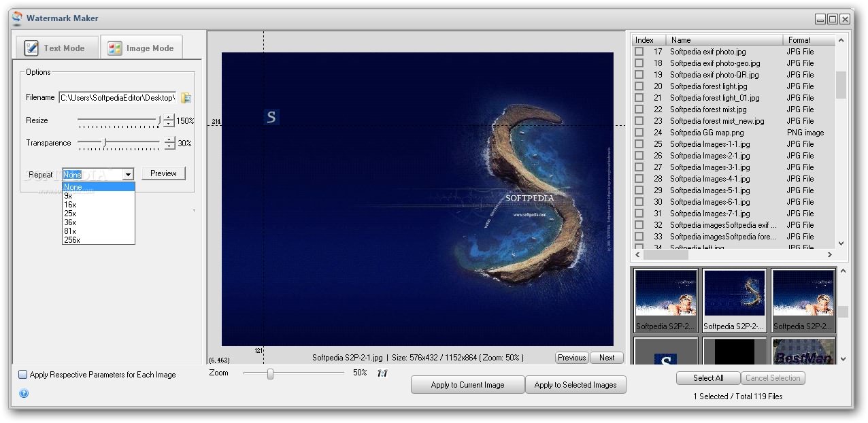Select the blue S logo thumbnail

[x=666, y=352]
